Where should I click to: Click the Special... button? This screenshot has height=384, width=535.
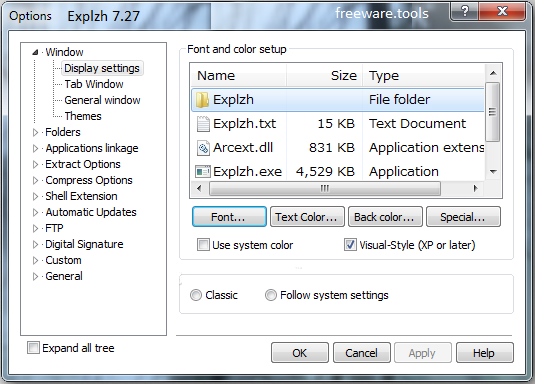click(463, 217)
